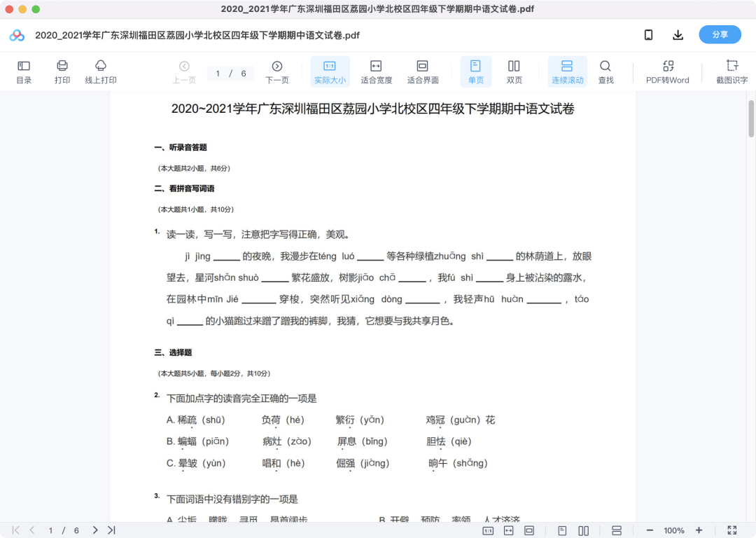756x538 pixels.
Task: Select 适合界面 fit to window view
Action: (422, 72)
